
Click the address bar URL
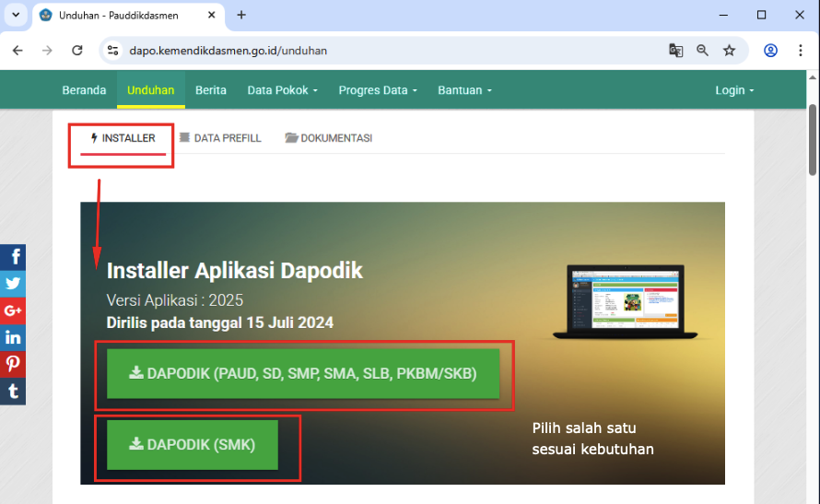tap(228, 51)
